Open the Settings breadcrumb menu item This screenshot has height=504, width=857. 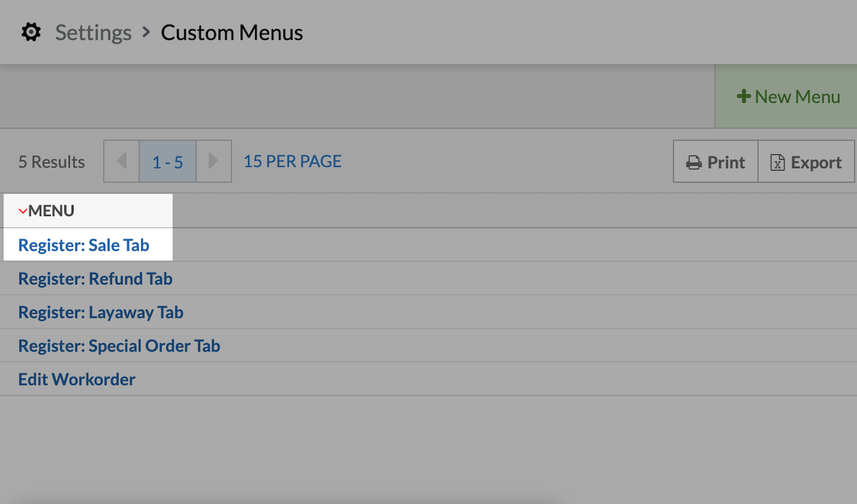(x=93, y=32)
